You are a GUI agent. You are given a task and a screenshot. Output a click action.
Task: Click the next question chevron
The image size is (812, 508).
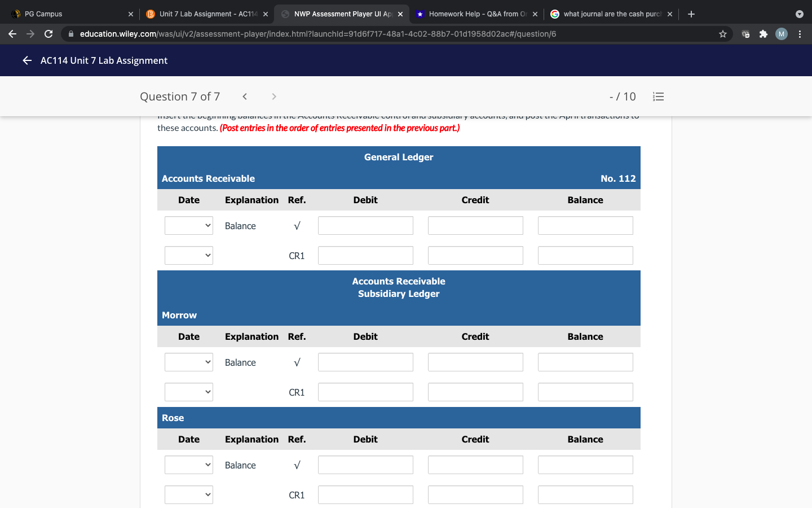click(x=274, y=97)
